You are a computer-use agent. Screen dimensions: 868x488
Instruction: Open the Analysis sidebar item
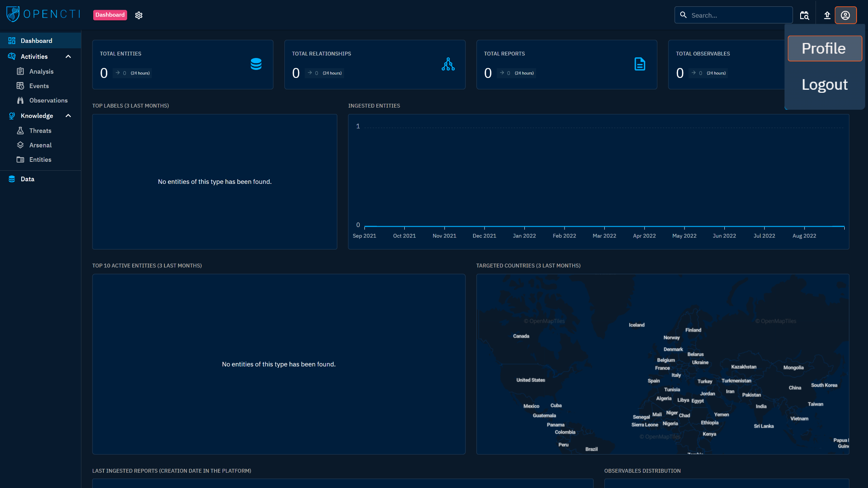click(41, 72)
